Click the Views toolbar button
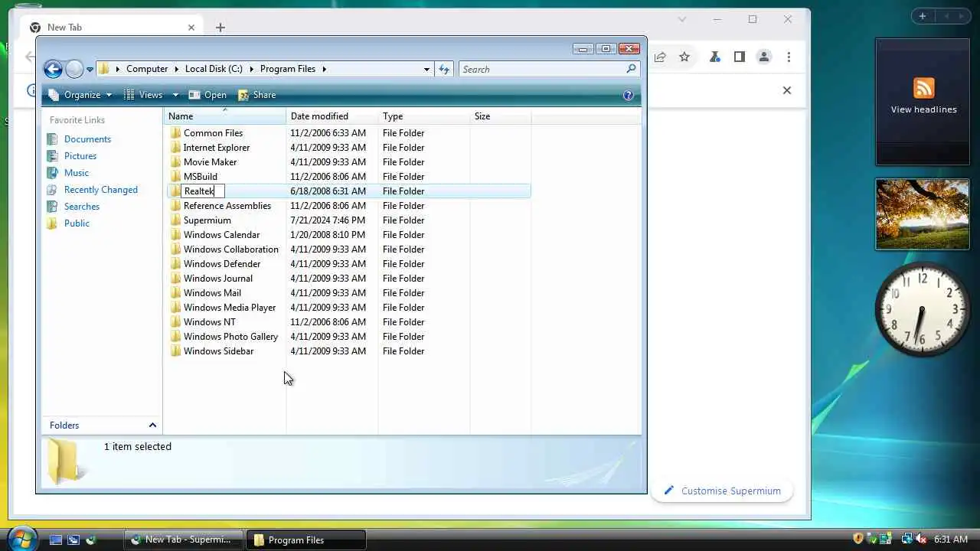980x551 pixels. tap(144, 95)
